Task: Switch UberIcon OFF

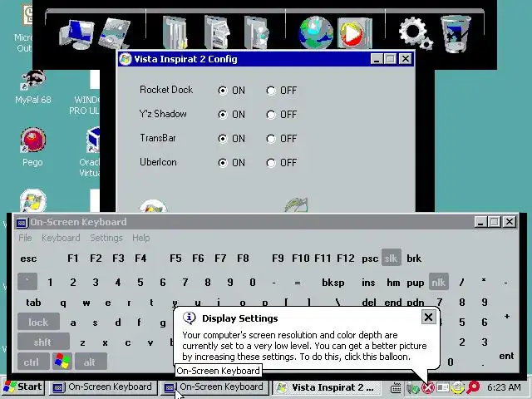Action: point(271,163)
